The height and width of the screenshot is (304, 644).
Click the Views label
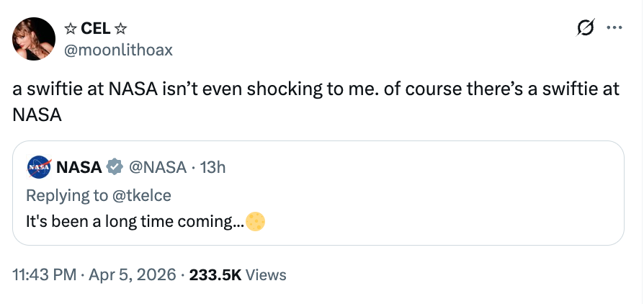tap(266, 274)
